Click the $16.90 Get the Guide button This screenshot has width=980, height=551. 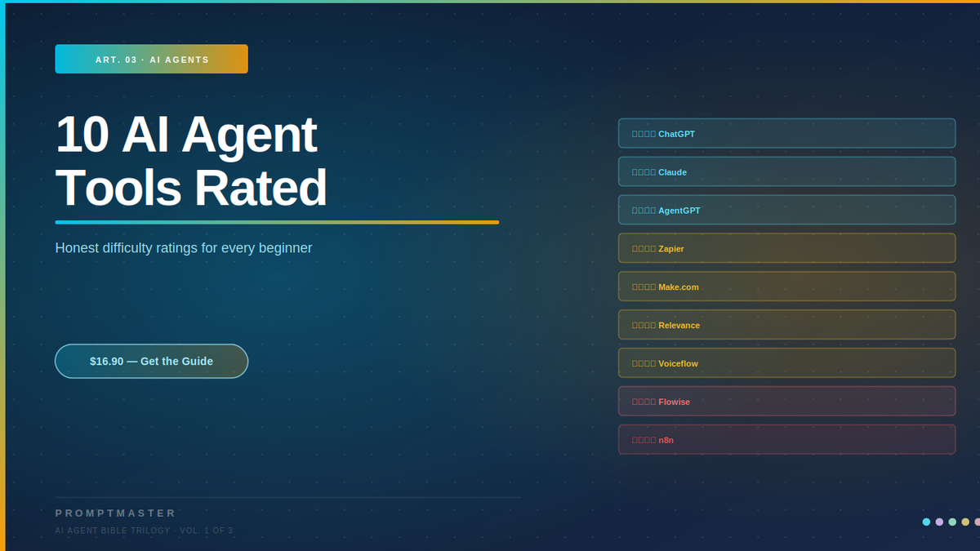click(151, 361)
